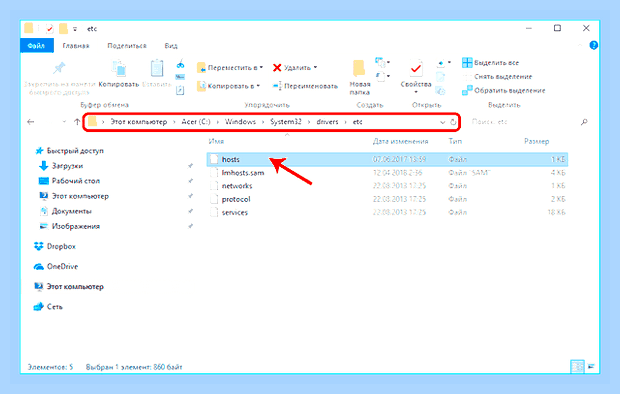This screenshot has height=394, width=620.
Task: Click Выделить все
Action: tap(491, 63)
